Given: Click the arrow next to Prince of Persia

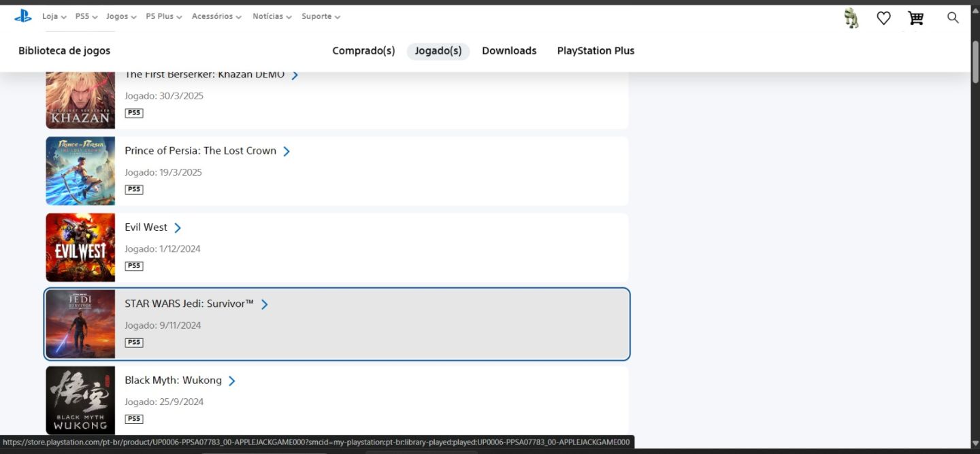Looking at the screenshot, I should [x=287, y=152].
